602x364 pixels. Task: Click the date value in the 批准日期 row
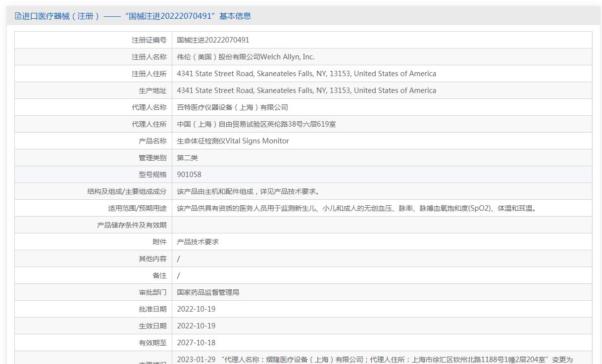[196, 309]
